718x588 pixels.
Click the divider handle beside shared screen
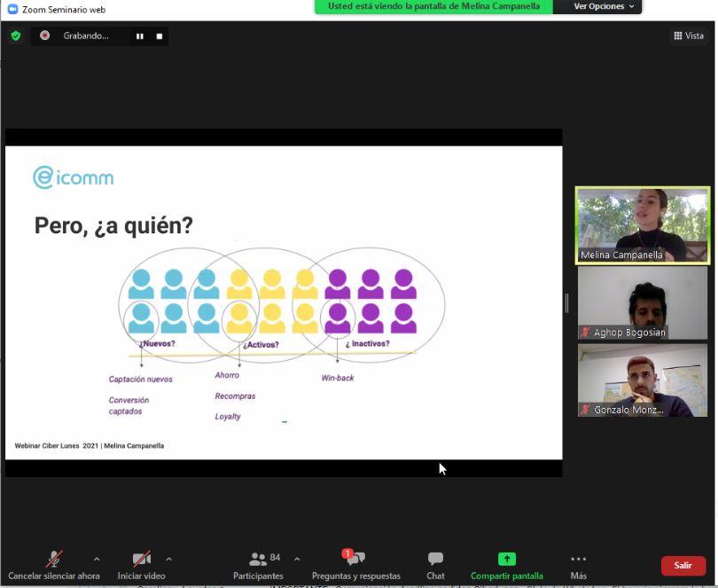tap(566, 302)
